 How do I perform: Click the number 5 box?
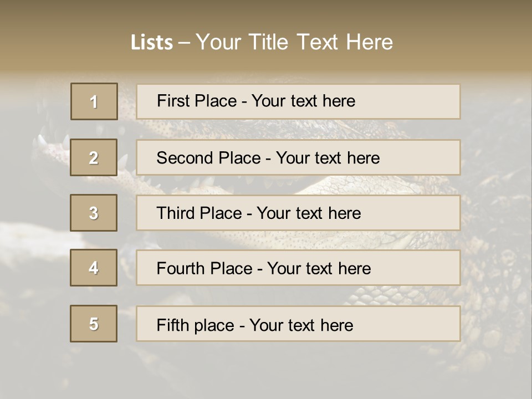tap(94, 324)
